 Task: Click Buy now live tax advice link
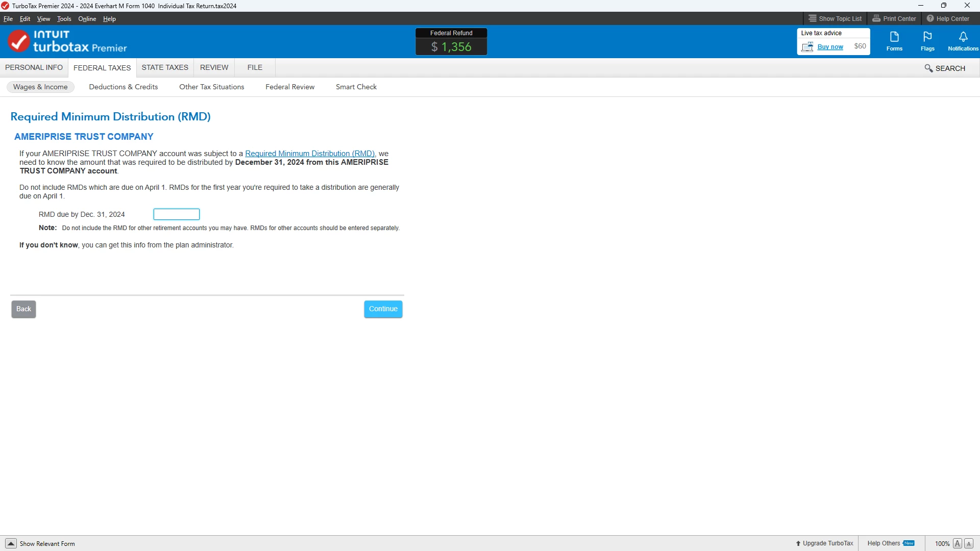click(830, 47)
